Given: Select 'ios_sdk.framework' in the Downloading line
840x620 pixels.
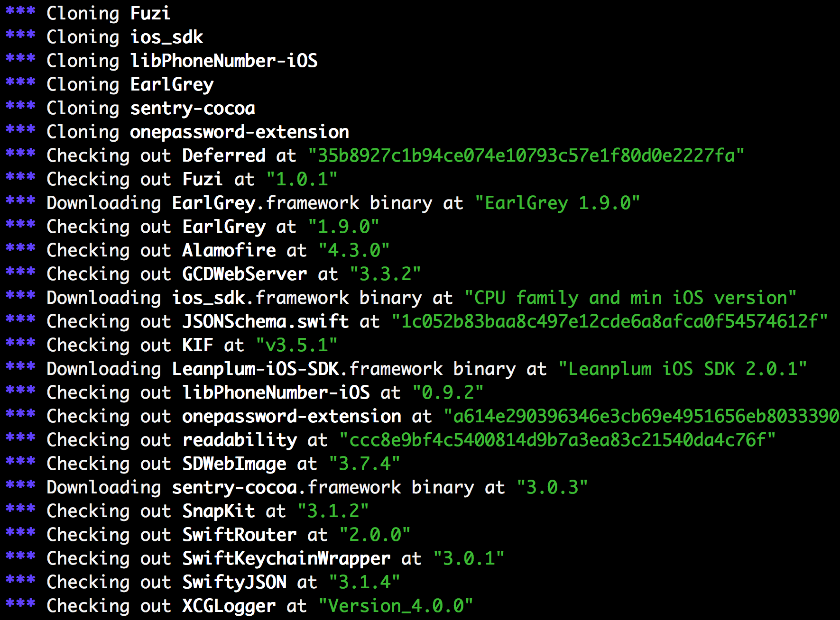Looking at the screenshot, I should [260, 298].
